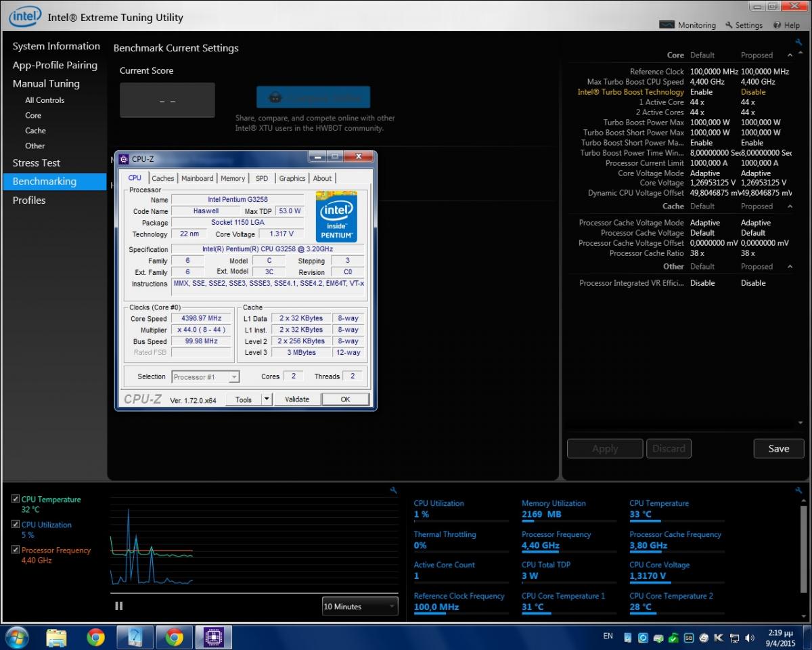Click the Intel Turbo Boost Technology setting row
This screenshot has height=650, width=812.
[x=679, y=92]
